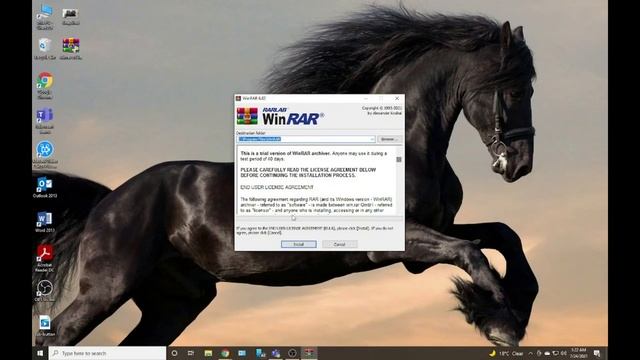Open Acrobat Reader DC desktop shortcut
The width and height of the screenshot is (640, 360).
tap(44, 258)
